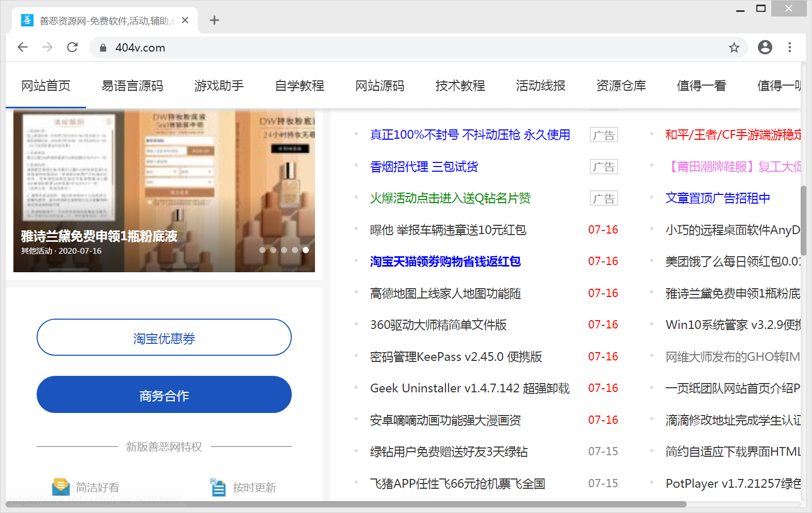The height and width of the screenshot is (513, 812).
Task: Click 广告 tag beside 香烟招代理
Action: (604, 167)
